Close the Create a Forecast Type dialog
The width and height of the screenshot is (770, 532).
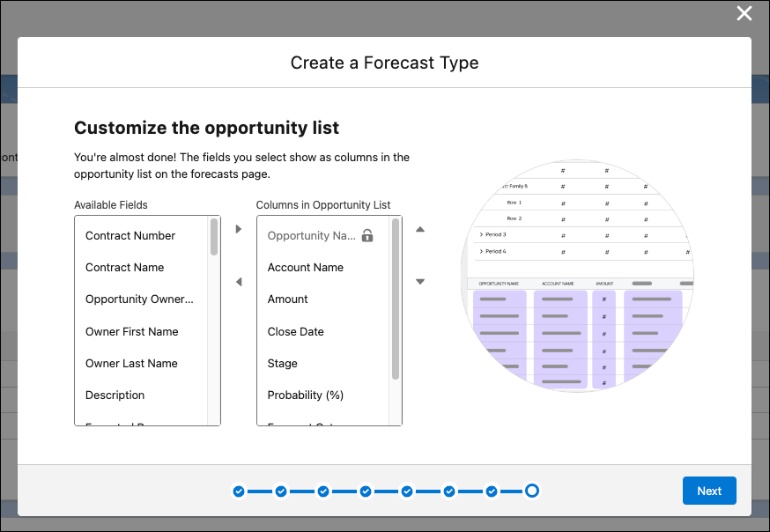pyautogui.click(x=744, y=13)
